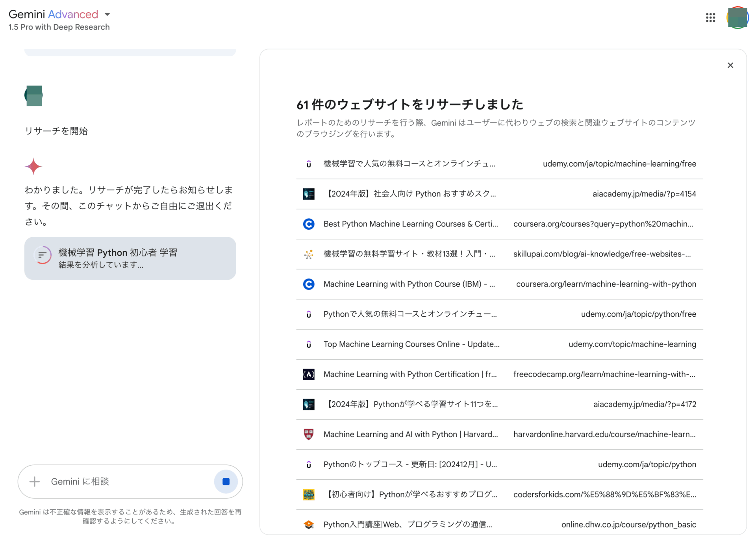Close the researched websites panel

[x=730, y=65]
